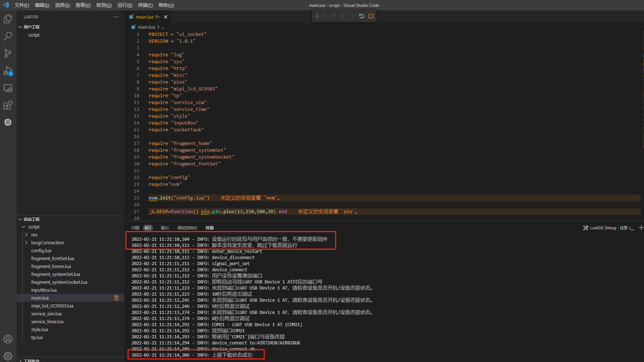Open the 查看(V) menu
The height and width of the screenshot is (362, 644).
tap(83, 5)
